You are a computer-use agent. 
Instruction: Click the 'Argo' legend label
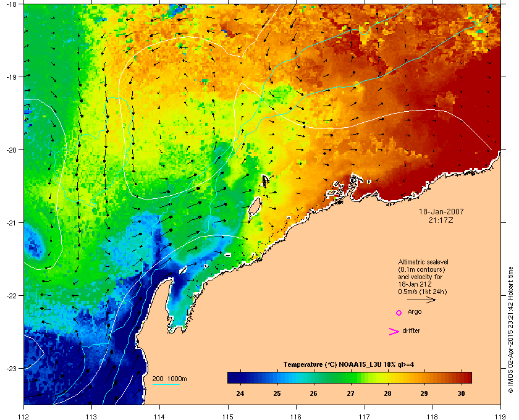[415, 312]
